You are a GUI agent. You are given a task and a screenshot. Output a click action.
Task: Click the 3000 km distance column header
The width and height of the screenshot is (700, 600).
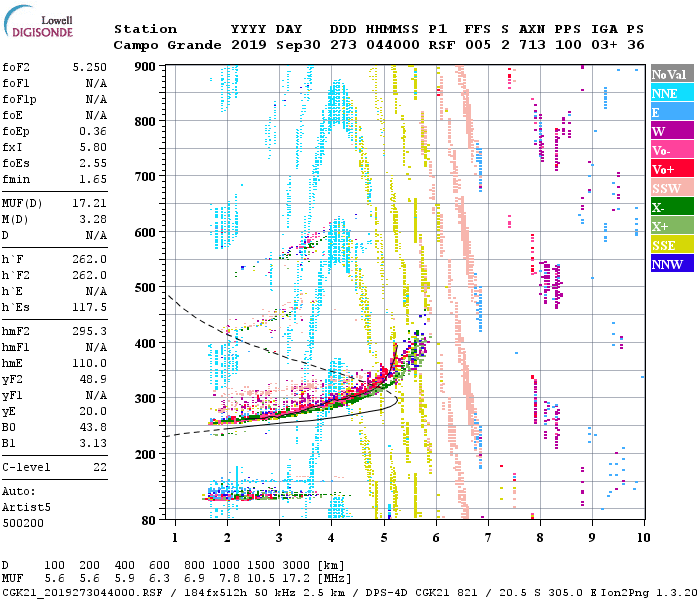tap(296, 565)
